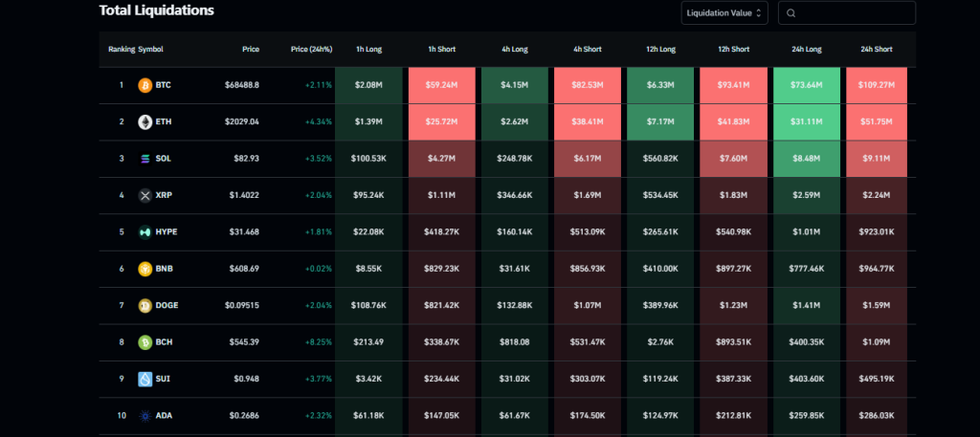980x437 pixels.
Task: Click the Bitcoin Cash coin icon
Action: click(145, 341)
